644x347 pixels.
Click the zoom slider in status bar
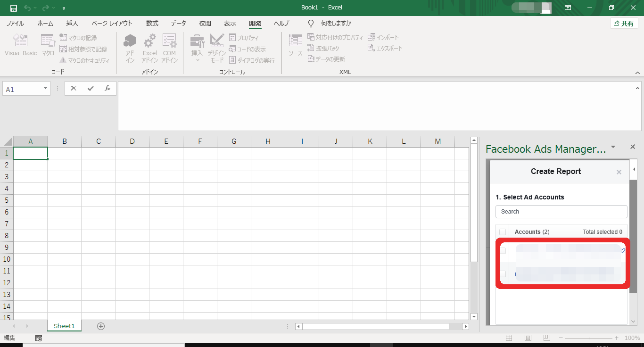click(589, 338)
